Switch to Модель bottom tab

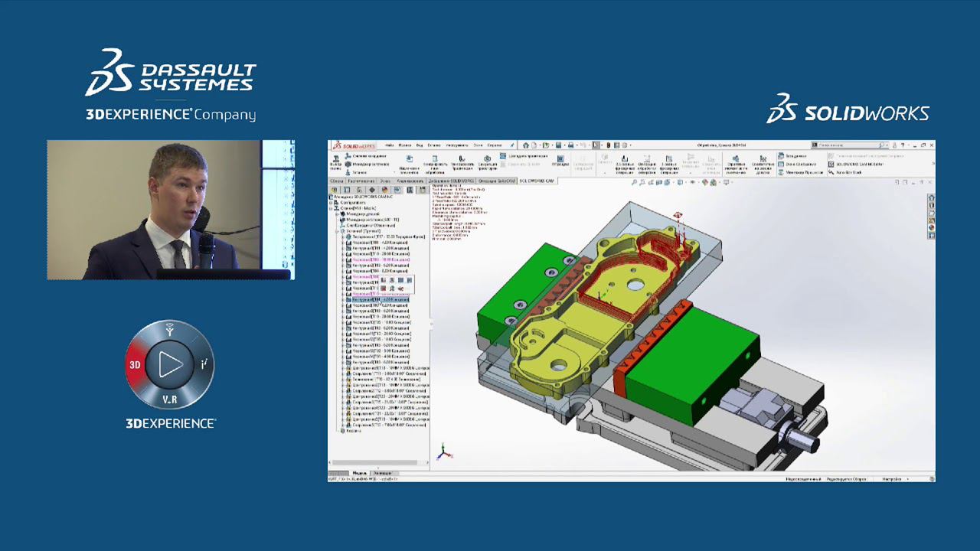[x=360, y=473]
